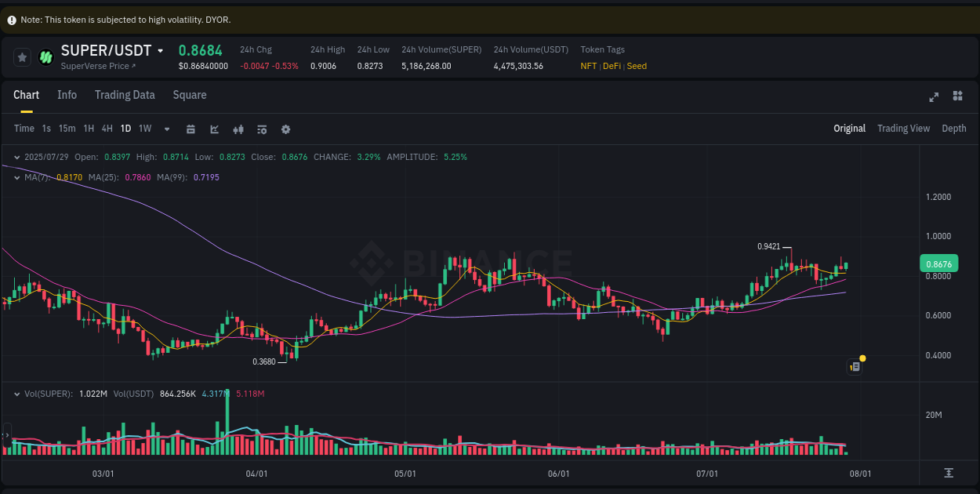Expand the extra timeframes dropdown after 1W
The height and width of the screenshot is (494, 980).
coord(166,129)
